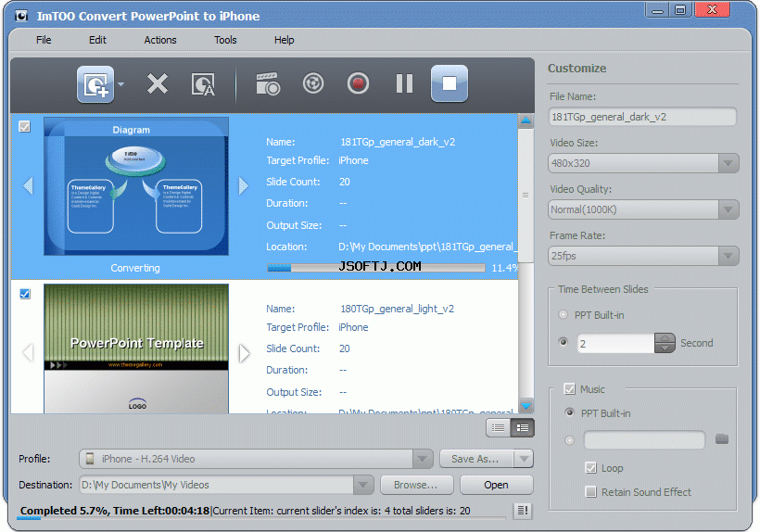The image size is (760, 532).
Task: Click the file list vertical scrollbar thumb
Action: tap(526, 196)
